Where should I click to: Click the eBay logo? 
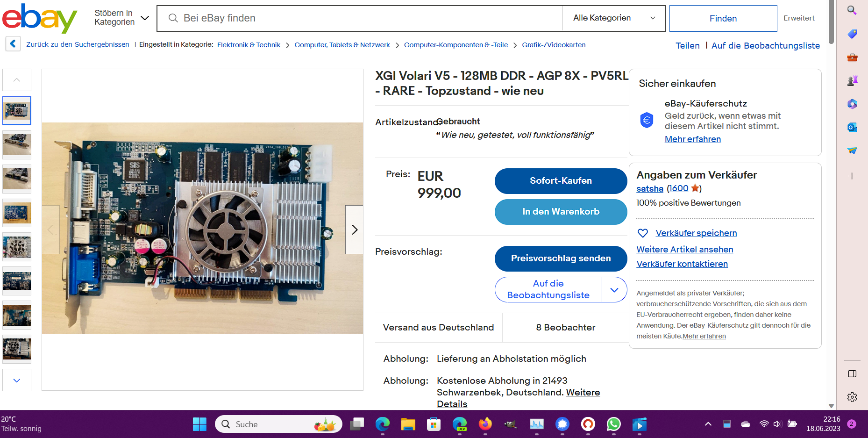[x=40, y=18]
